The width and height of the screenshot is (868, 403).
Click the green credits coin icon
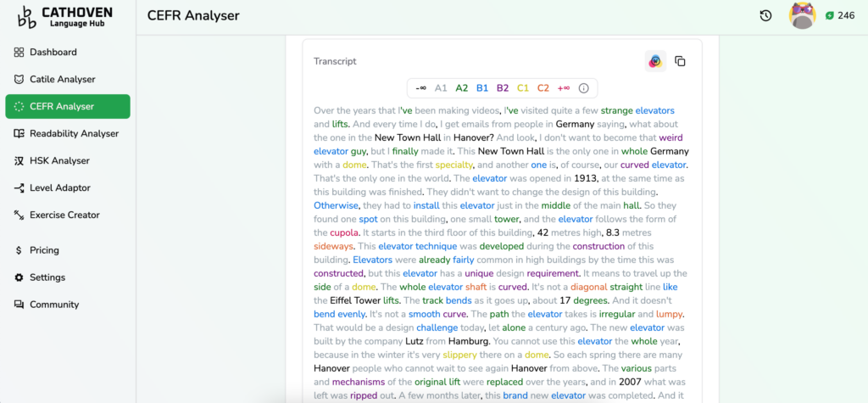click(x=829, y=15)
